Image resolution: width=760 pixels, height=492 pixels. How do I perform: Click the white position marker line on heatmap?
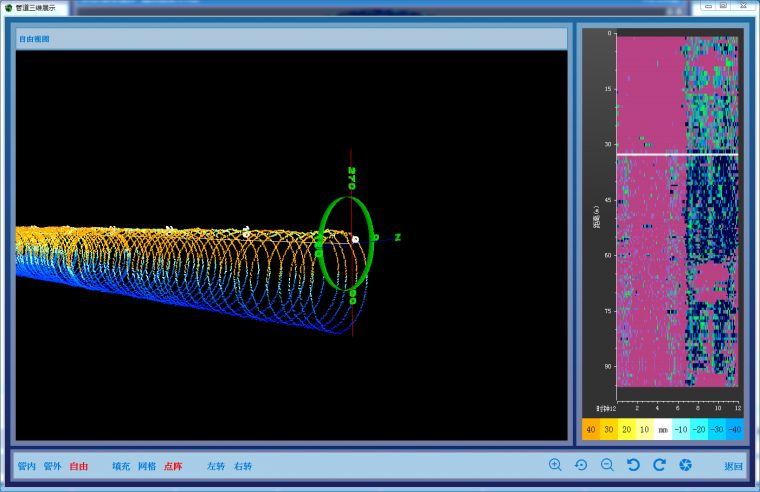click(676, 154)
